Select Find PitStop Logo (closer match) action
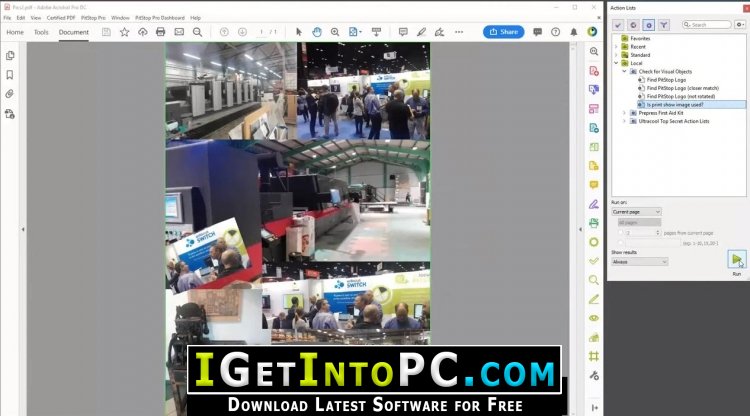 [681, 88]
